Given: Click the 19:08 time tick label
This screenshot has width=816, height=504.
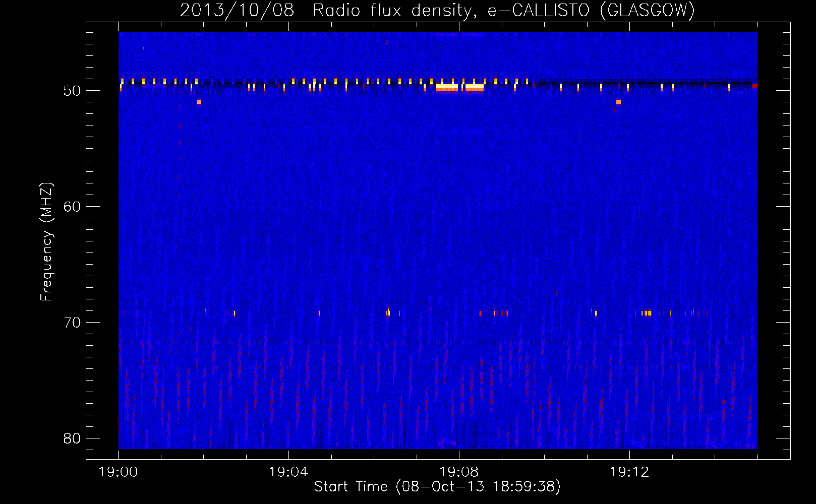Looking at the screenshot, I should (x=459, y=472).
